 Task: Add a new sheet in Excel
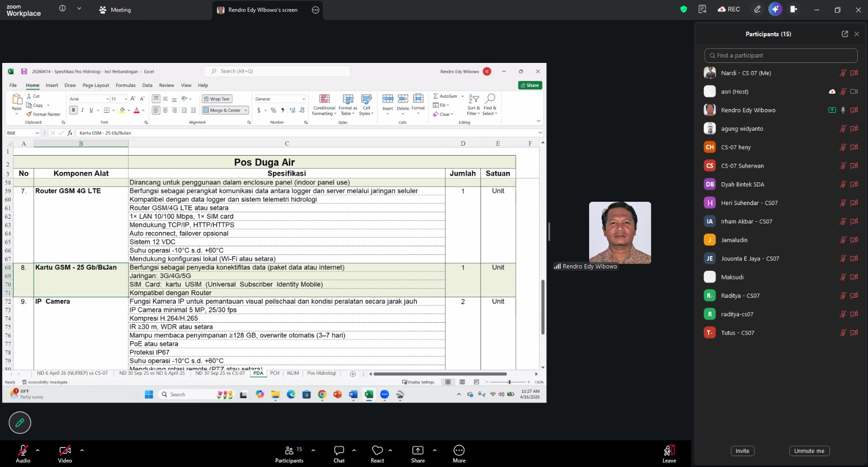click(x=353, y=374)
